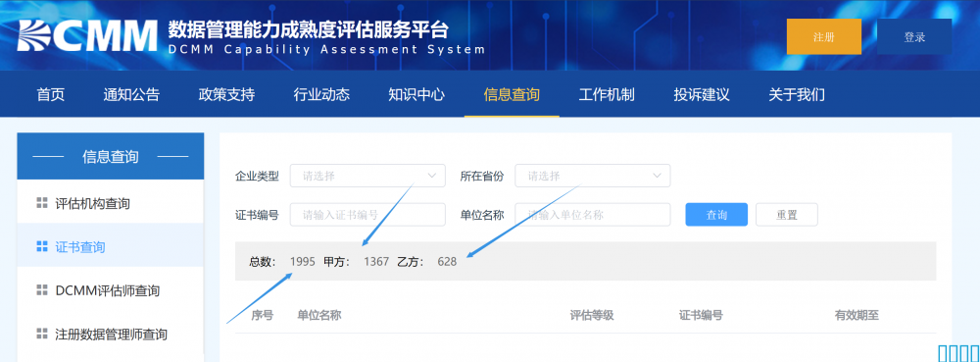Viewport: 980px width, 362px height.
Task: Click grid icon beside 评估机构查询
Action: (x=42, y=202)
